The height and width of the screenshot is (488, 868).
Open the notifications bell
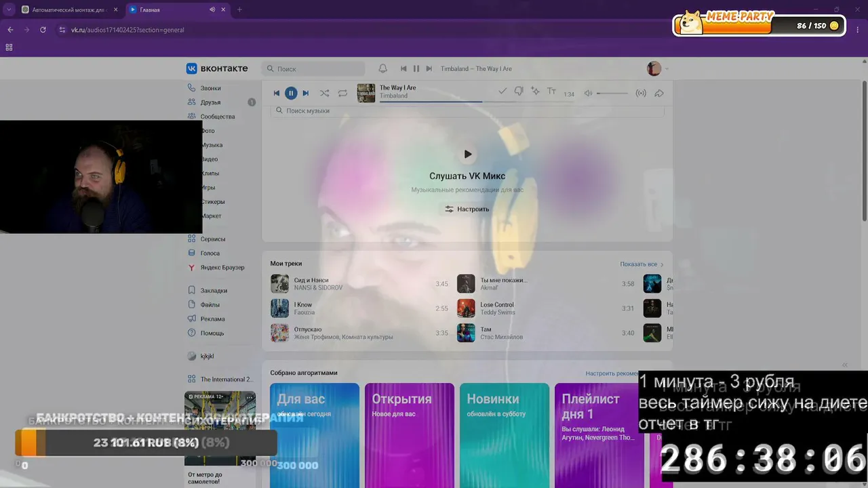[383, 68]
